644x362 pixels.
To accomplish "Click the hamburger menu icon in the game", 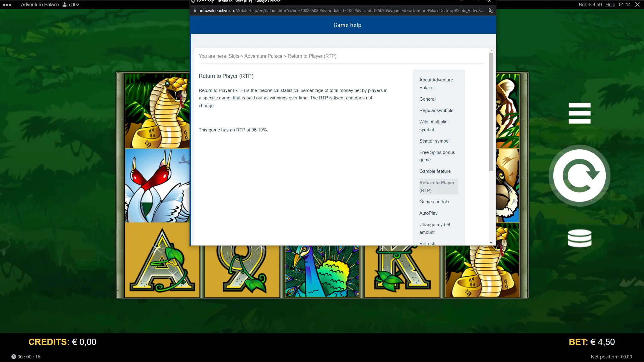I will pos(579,113).
